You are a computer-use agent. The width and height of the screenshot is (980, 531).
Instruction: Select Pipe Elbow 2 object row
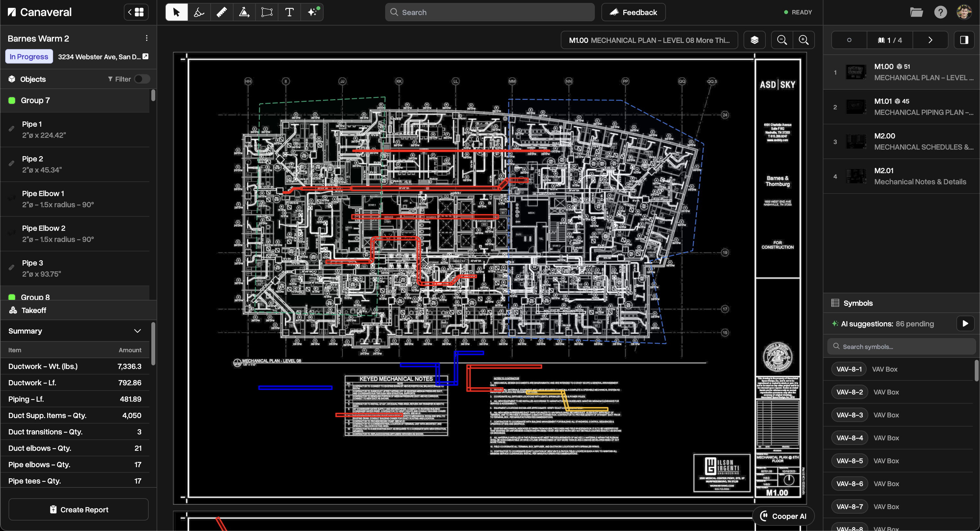coord(75,233)
